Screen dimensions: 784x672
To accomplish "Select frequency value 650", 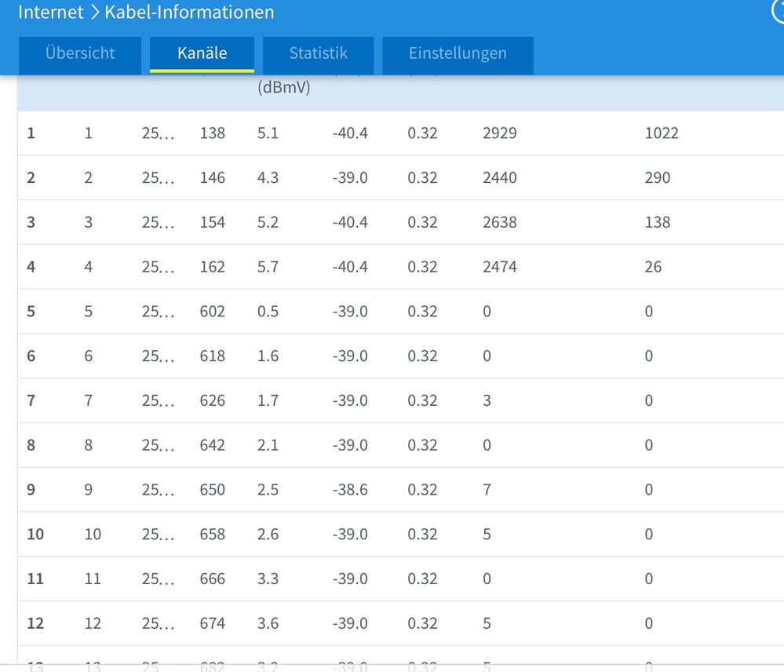I will coord(212,489).
